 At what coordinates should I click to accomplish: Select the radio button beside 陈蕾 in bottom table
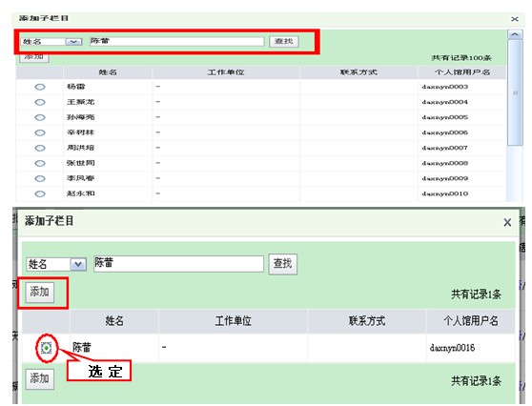coord(46,348)
